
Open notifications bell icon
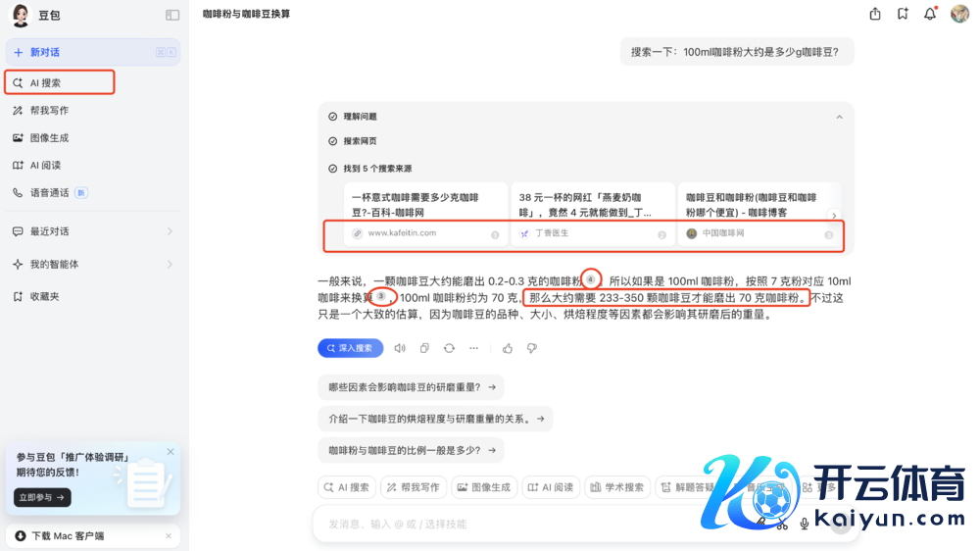(930, 14)
